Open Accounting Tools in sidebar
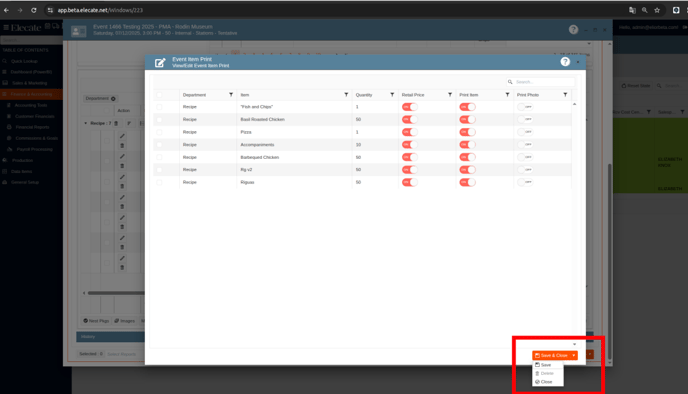Viewport: 688px width, 394px height. coord(31,105)
